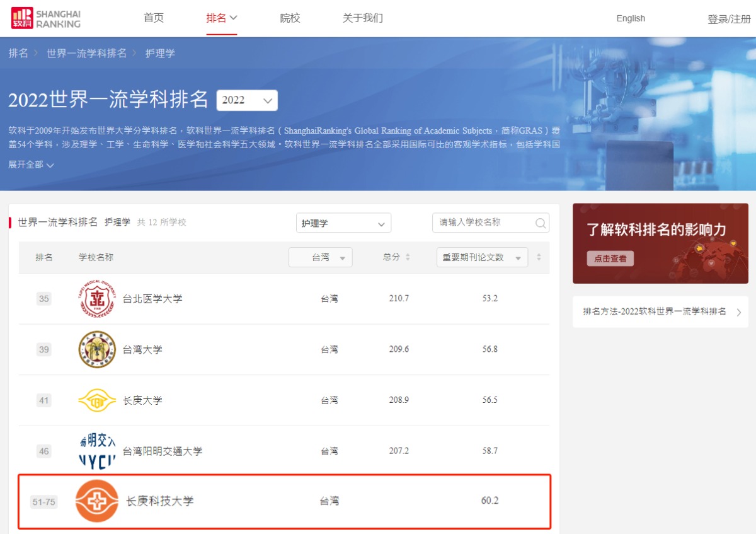Click the Taipei Medical University logo
Screen dimensions: 756x534
tap(97, 299)
